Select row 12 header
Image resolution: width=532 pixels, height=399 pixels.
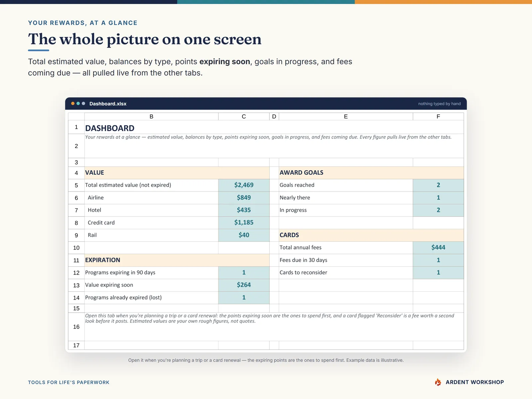pos(76,273)
